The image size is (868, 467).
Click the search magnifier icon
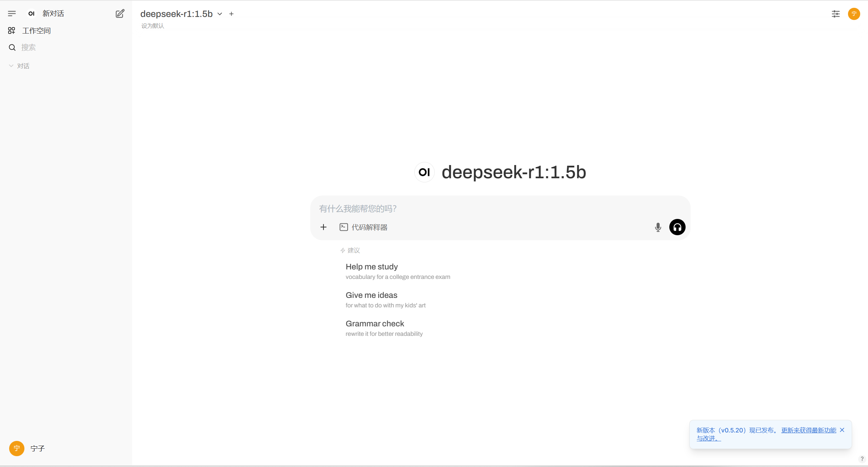[x=12, y=47]
